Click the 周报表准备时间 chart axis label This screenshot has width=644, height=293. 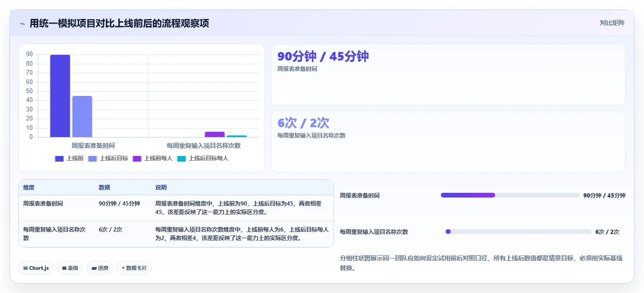93,146
